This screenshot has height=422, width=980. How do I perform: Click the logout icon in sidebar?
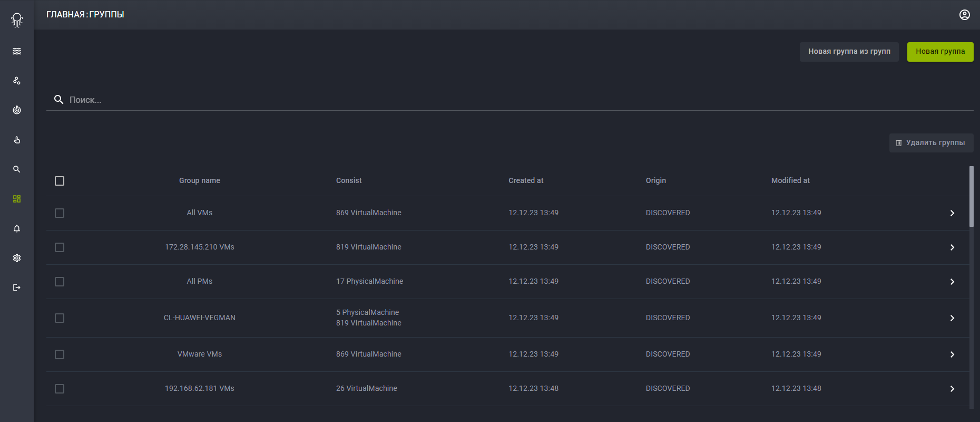pos(17,287)
